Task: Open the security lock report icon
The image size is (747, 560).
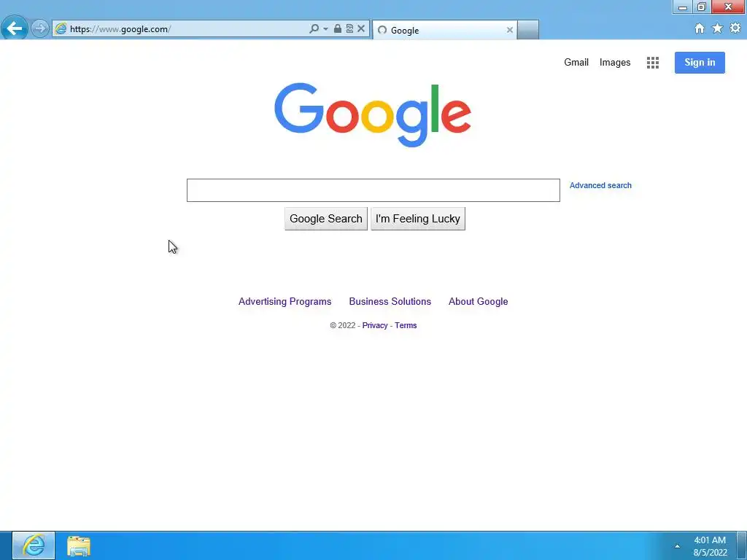Action: pos(337,29)
